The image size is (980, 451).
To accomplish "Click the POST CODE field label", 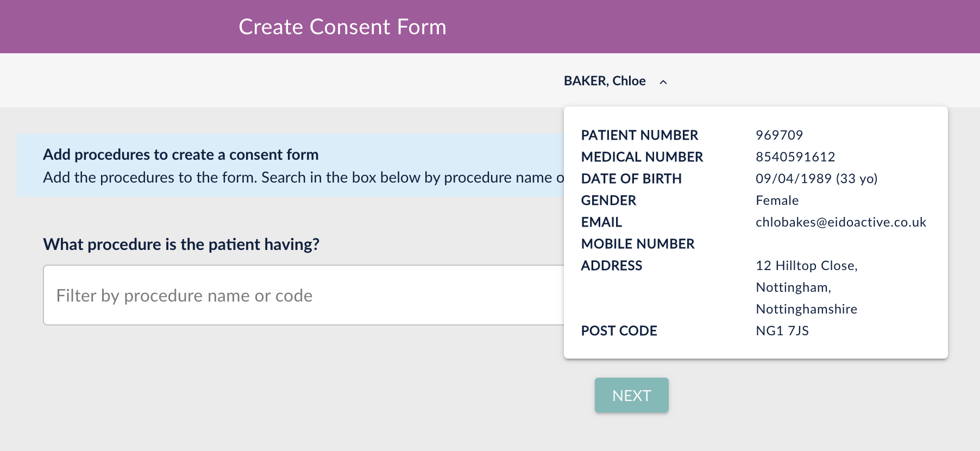I will pos(619,331).
